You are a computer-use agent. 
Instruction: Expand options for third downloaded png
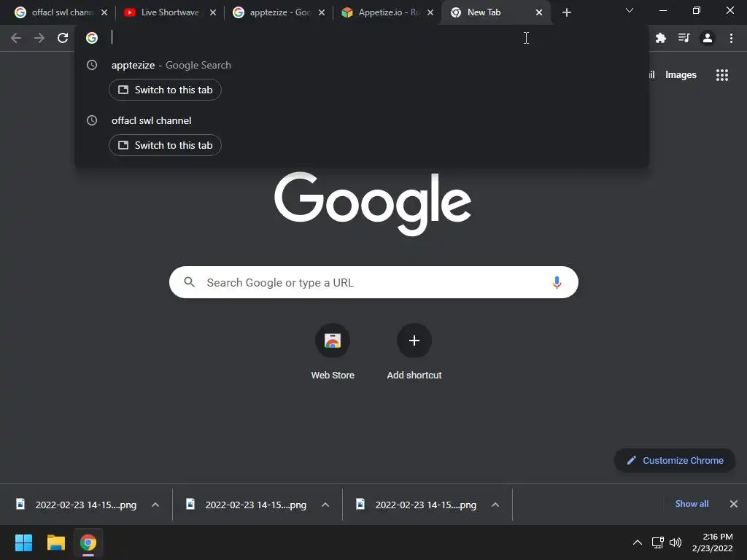[x=495, y=505]
